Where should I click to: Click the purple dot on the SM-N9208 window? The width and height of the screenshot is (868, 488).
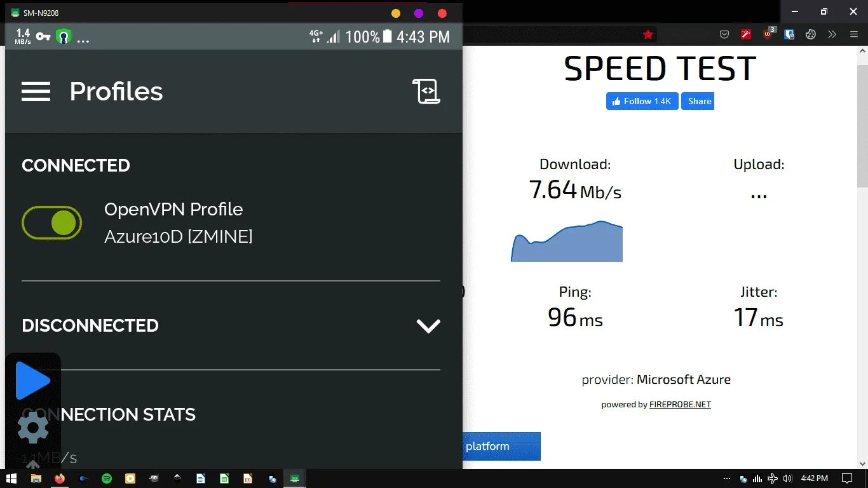click(419, 13)
